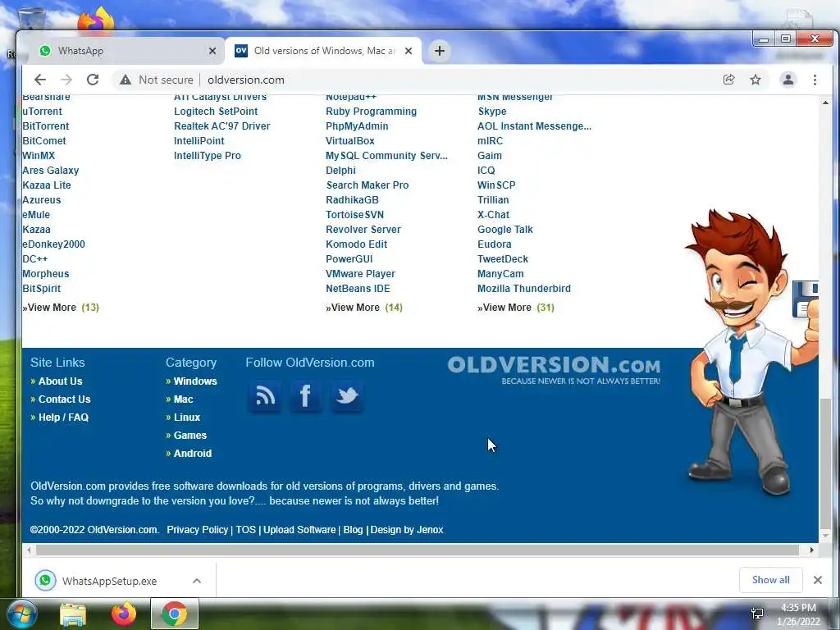Click Show all downloads button
The image size is (840, 630).
click(x=770, y=580)
